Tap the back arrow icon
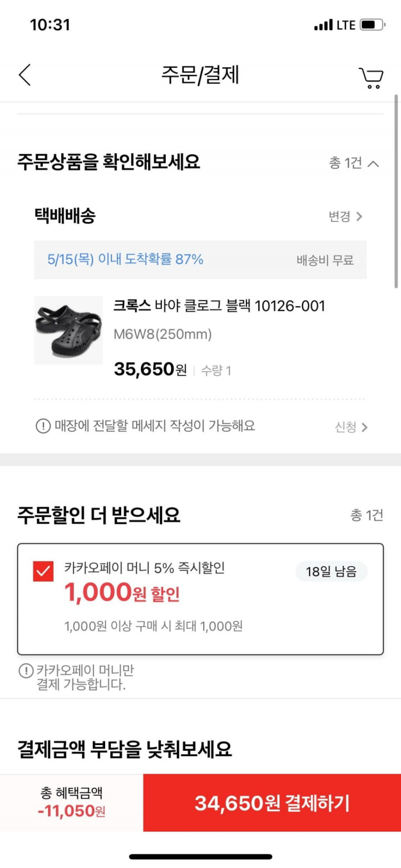The height and width of the screenshot is (868, 401). click(25, 75)
